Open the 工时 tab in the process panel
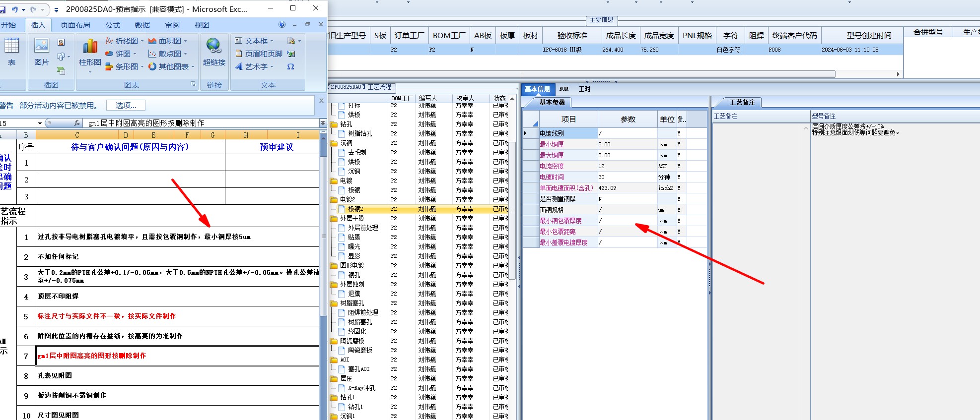The image size is (980, 420). [585, 89]
